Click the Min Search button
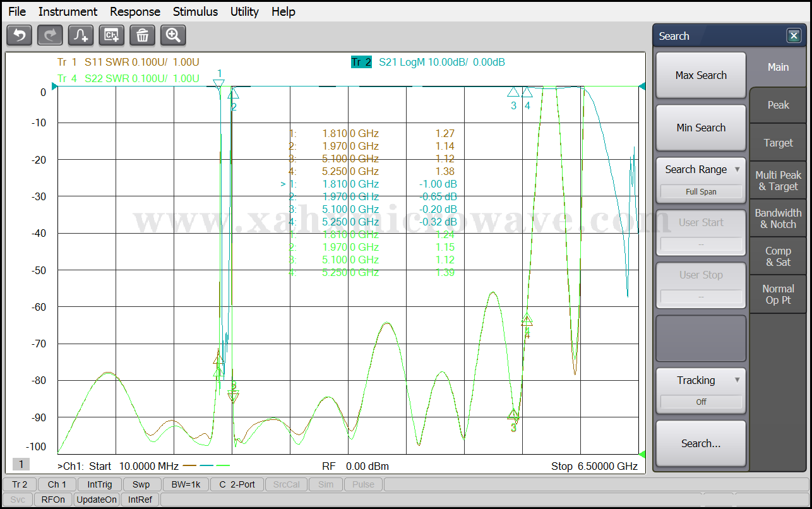Screen dimensions: 812x509 click(701, 128)
